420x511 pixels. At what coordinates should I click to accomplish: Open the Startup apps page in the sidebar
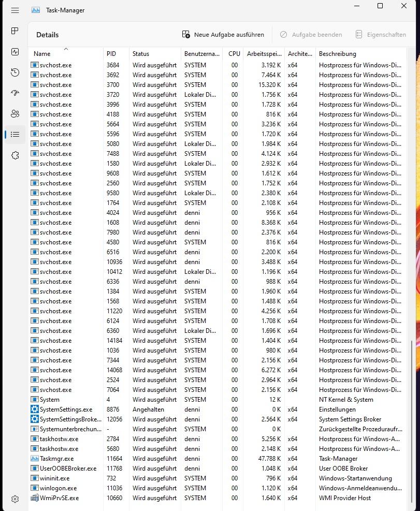click(x=15, y=93)
